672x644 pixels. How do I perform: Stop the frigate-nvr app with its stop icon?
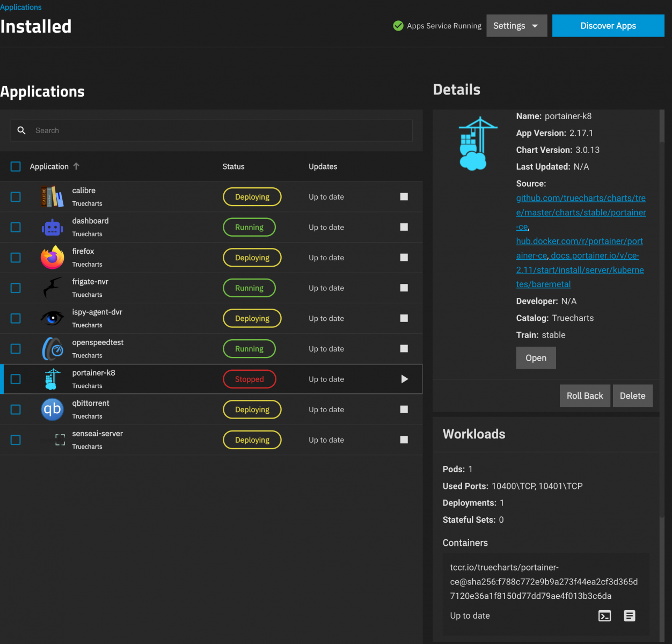tap(404, 288)
